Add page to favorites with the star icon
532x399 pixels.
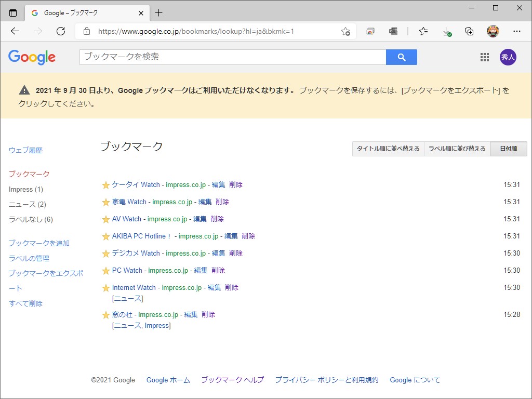coord(345,31)
